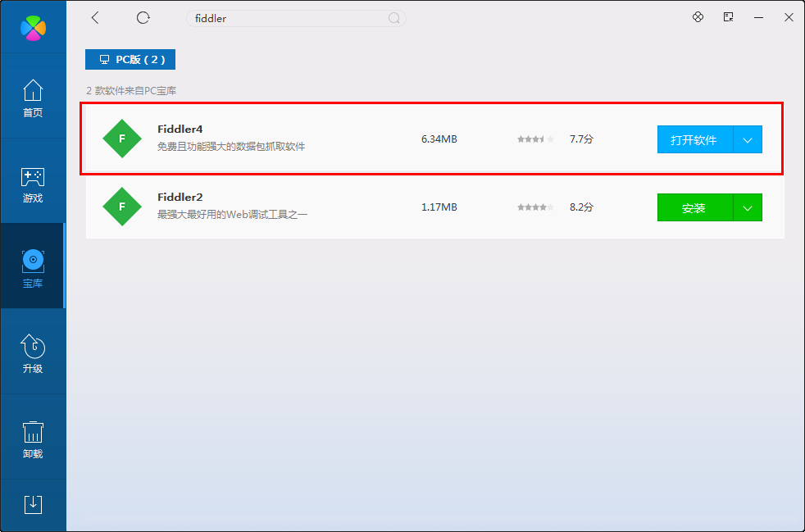Open the 卸载 uninstall section
Screen dimensions: 805x532
[33, 439]
